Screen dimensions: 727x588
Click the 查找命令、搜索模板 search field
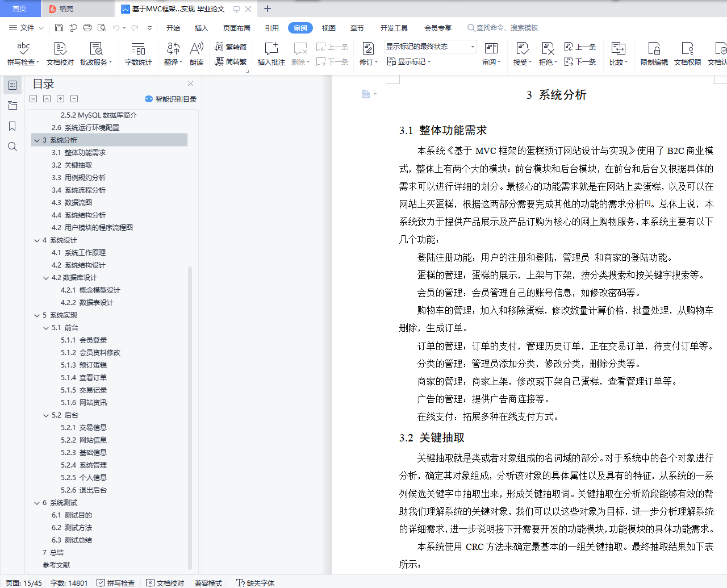click(x=503, y=28)
